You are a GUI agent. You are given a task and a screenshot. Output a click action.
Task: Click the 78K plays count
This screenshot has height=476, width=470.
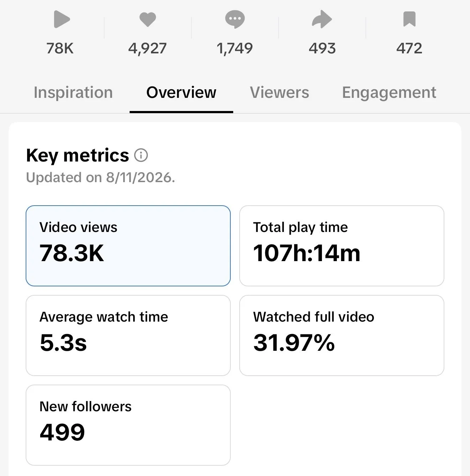(x=60, y=48)
